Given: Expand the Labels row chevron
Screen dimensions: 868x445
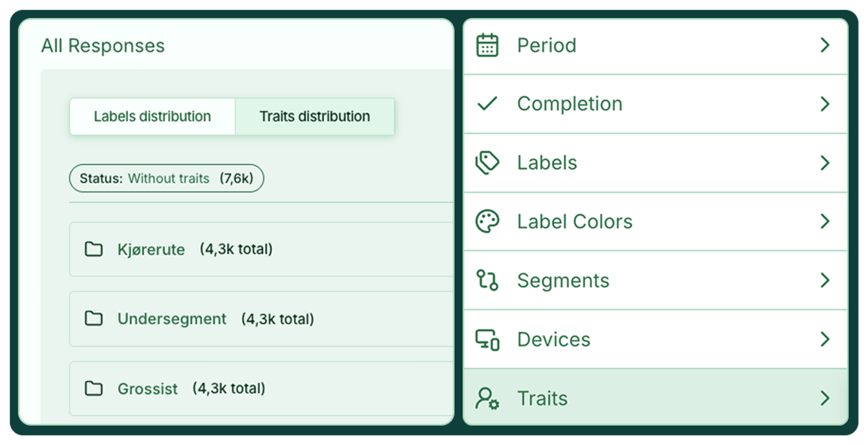Looking at the screenshot, I should 825,163.
